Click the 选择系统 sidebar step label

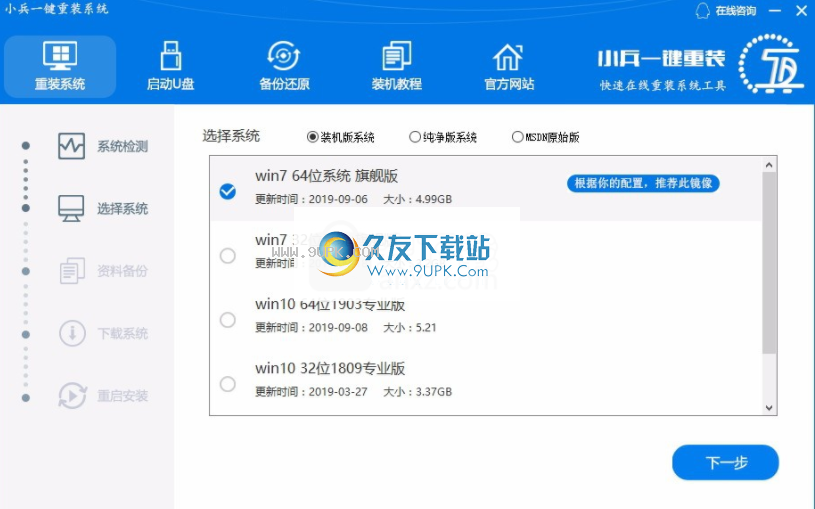[123, 208]
